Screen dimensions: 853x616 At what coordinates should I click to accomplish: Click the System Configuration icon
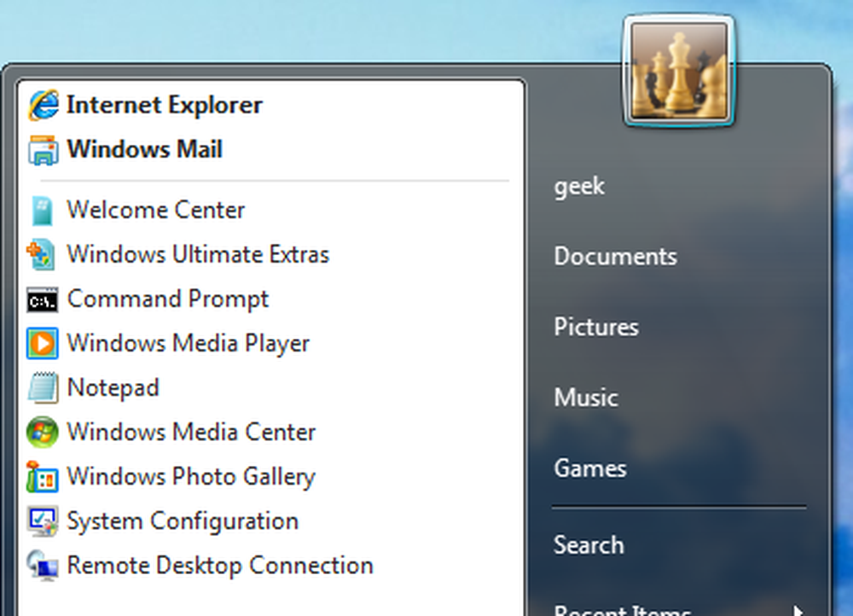coord(43,521)
